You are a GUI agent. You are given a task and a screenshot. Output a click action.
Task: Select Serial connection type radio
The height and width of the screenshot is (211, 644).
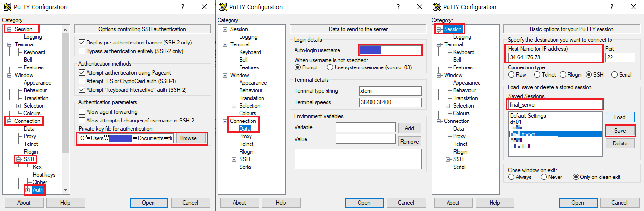pos(614,75)
